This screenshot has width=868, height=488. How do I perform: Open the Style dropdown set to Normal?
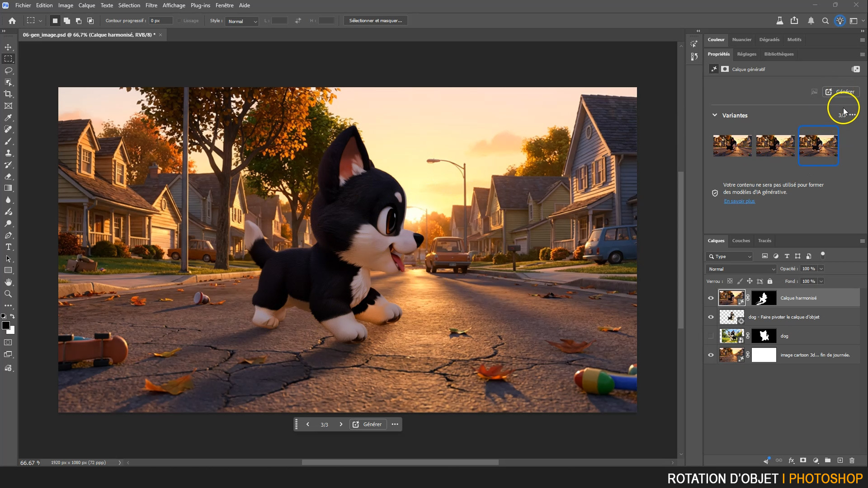242,21
